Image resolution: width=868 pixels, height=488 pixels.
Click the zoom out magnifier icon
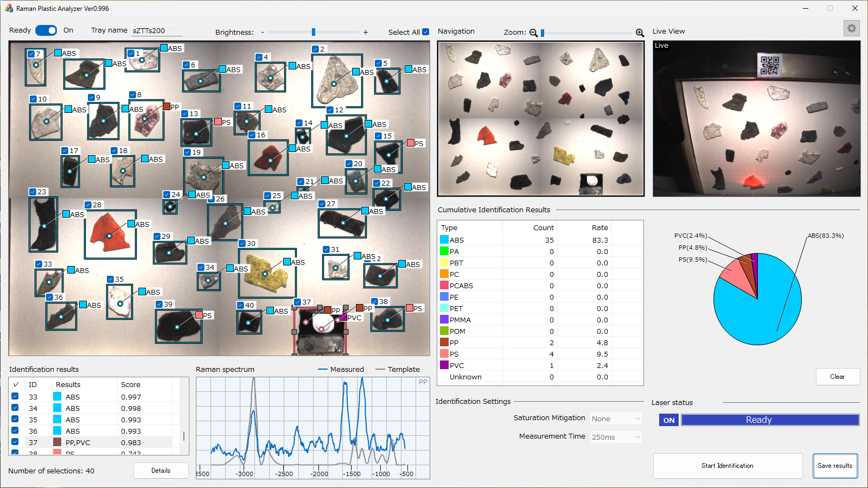533,33
